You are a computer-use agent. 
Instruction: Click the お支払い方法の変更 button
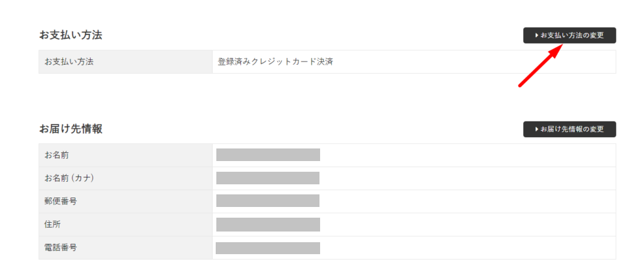click(569, 35)
